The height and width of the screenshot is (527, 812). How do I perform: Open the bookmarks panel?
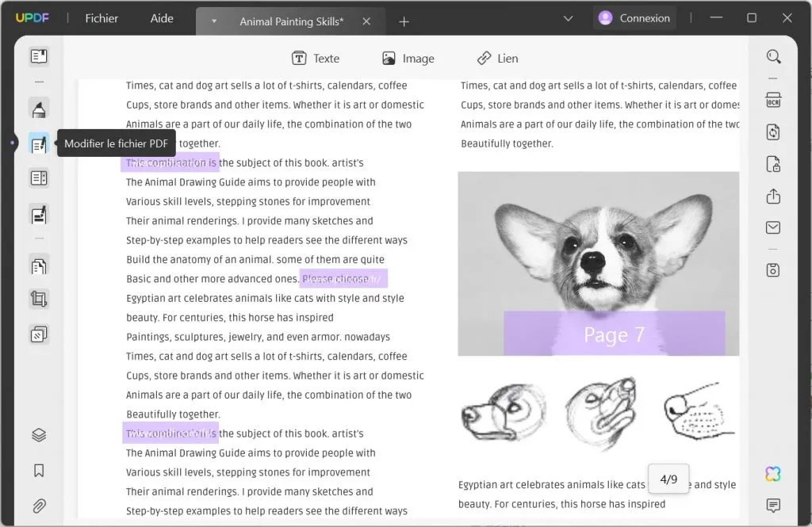(x=39, y=470)
